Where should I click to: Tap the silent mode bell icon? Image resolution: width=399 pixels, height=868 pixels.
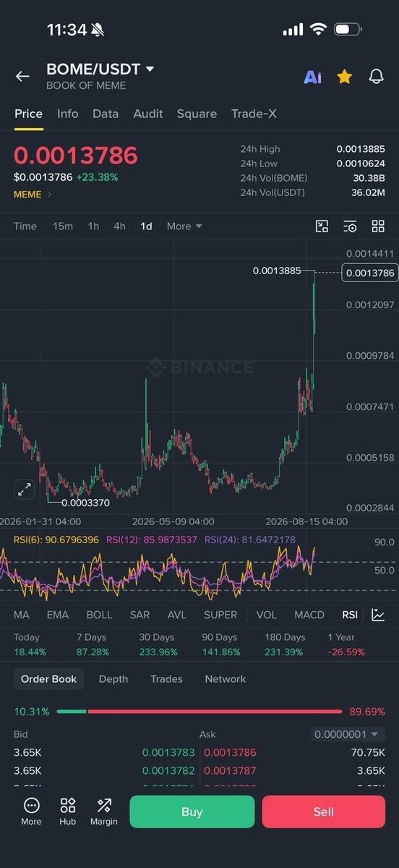[98, 30]
